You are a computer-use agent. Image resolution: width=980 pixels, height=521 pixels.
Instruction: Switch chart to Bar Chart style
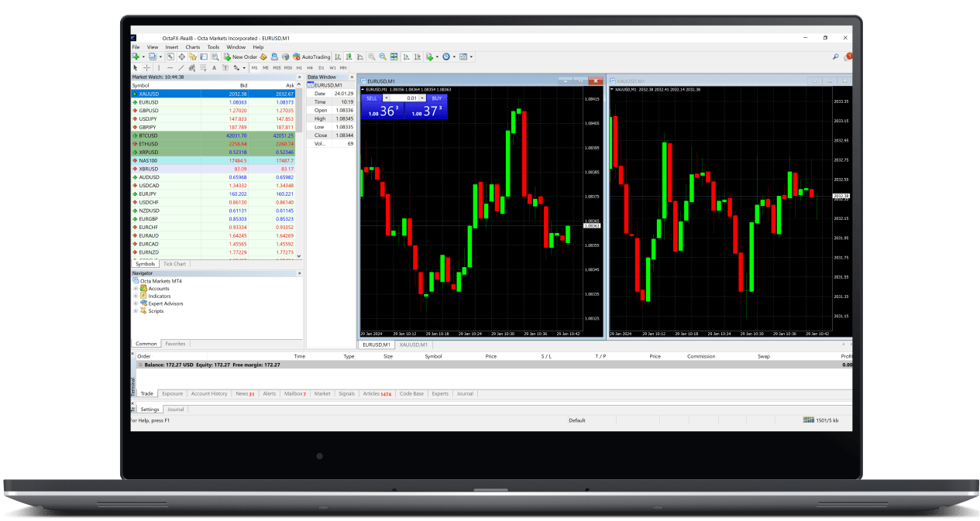tap(338, 57)
